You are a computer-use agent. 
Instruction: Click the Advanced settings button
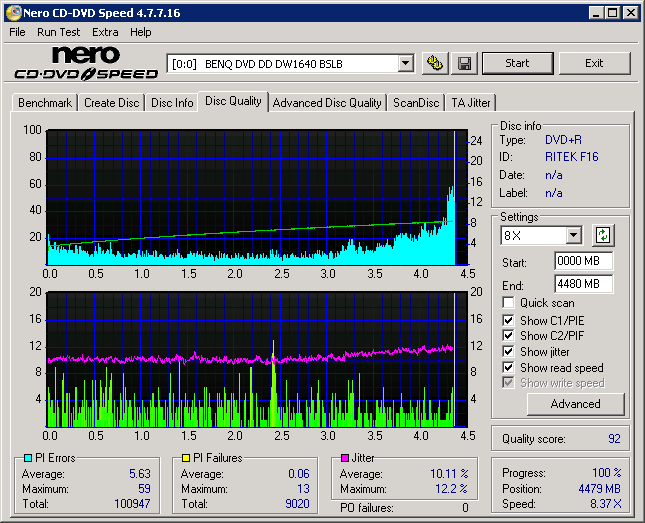pos(575,404)
